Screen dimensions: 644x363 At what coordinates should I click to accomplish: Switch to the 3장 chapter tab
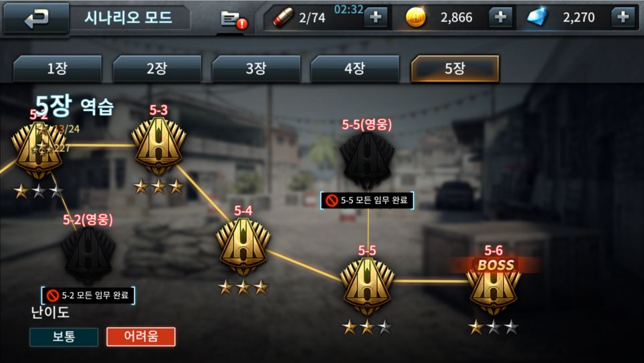[256, 69]
